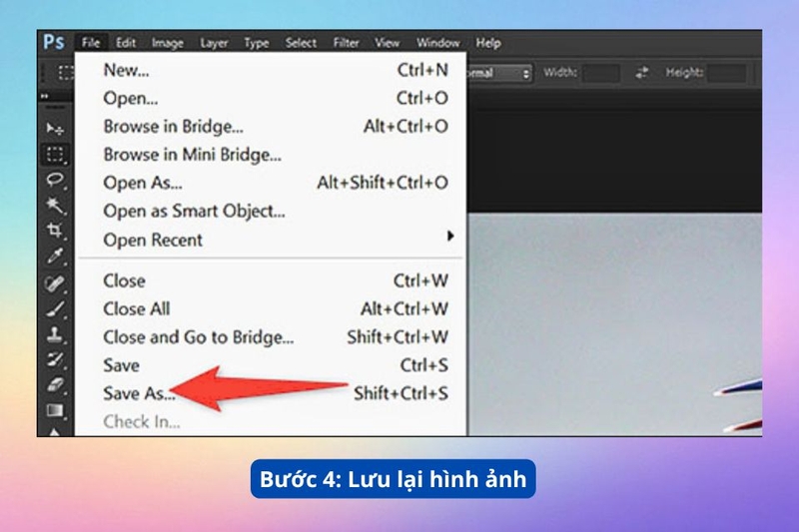Choose Save from File menu
799x532 pixels.
point(271,365)
